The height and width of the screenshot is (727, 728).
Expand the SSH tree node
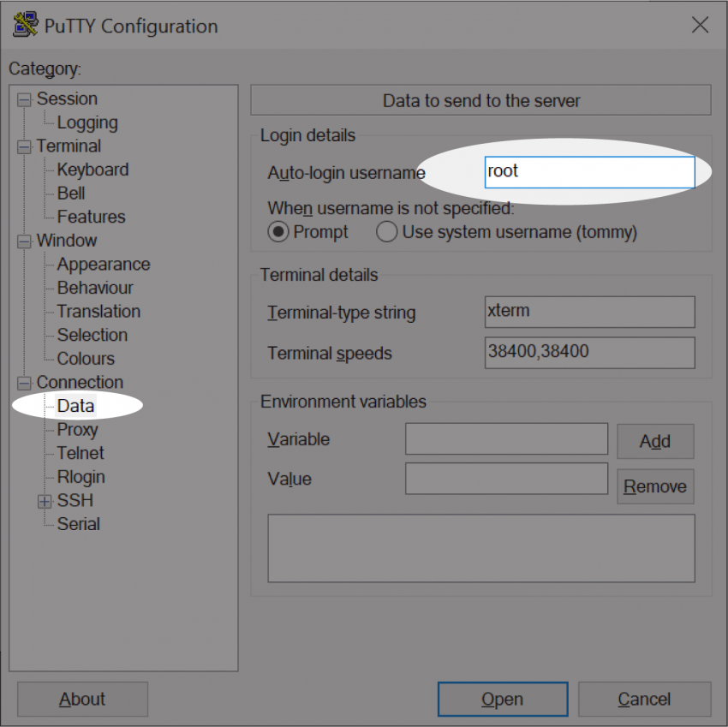click(44, 500)
